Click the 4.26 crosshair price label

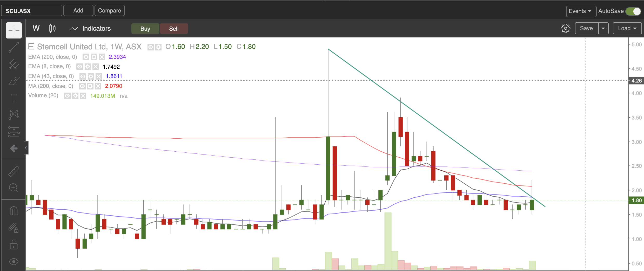tap(636, 81)
